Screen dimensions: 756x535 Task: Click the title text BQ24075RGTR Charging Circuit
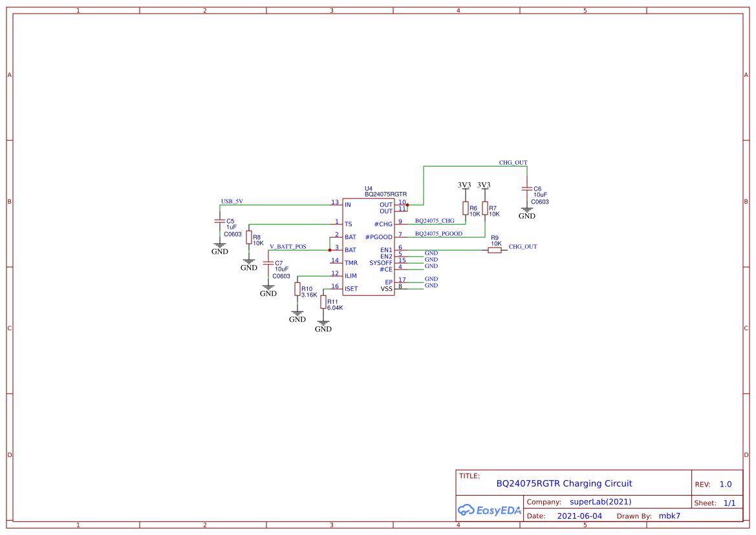[563, 483]
